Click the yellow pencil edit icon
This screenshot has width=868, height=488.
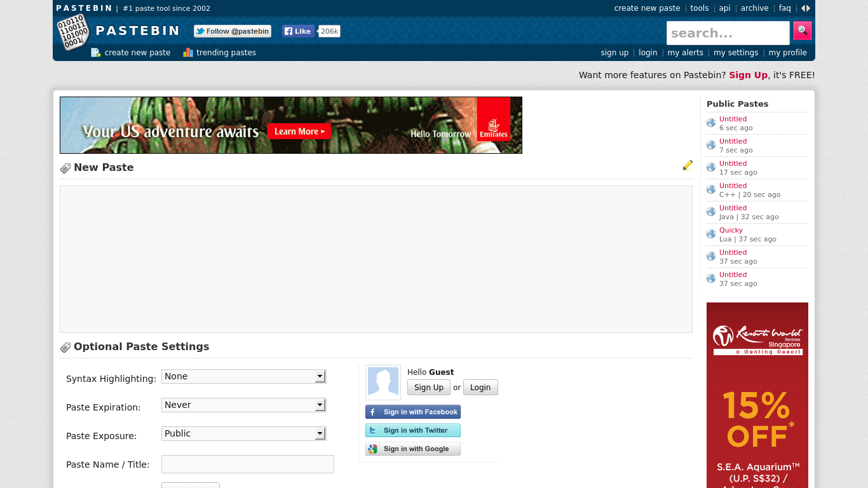click(688, 165)
